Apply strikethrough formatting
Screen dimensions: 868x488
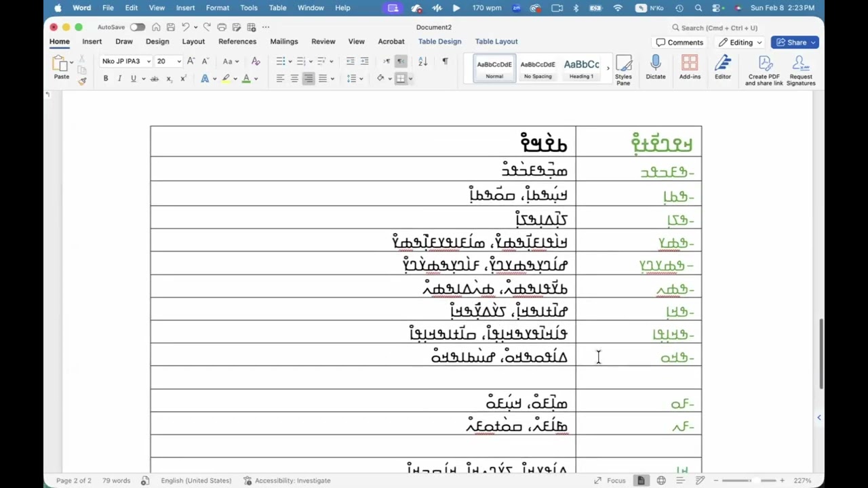154,79
